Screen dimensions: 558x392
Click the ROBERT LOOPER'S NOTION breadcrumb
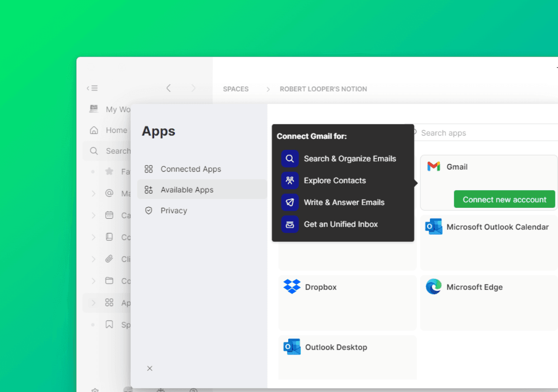pyautogui.click(x=323, y=89)
